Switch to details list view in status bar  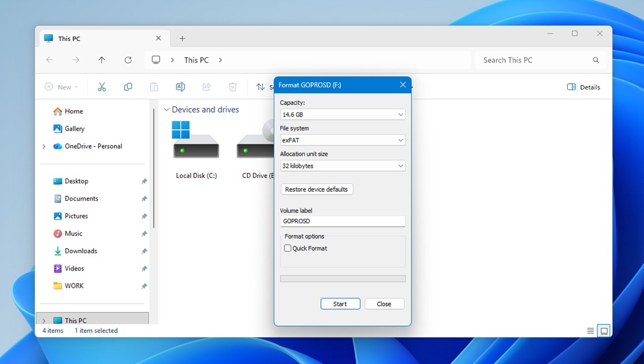pos(591,331)
